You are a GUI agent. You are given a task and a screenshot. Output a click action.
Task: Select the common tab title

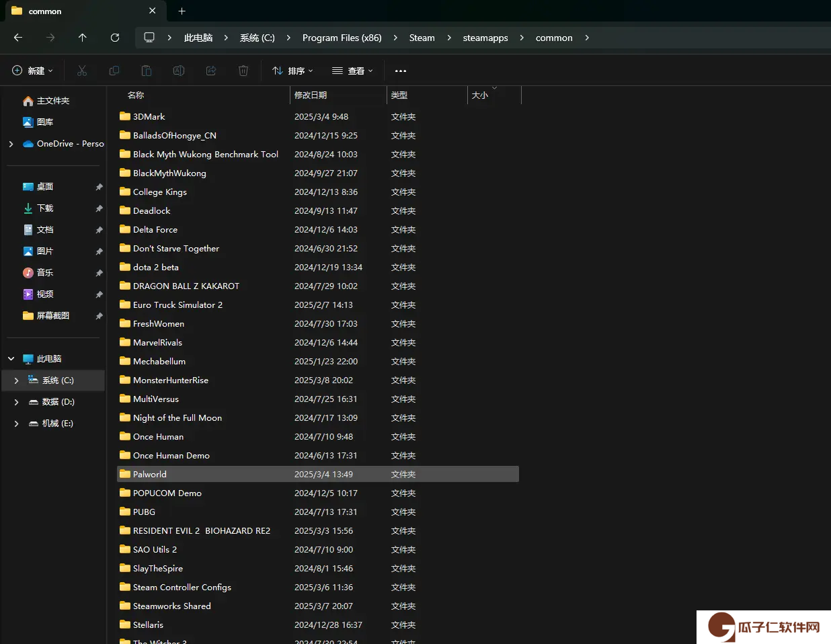(x=45, y=11)
